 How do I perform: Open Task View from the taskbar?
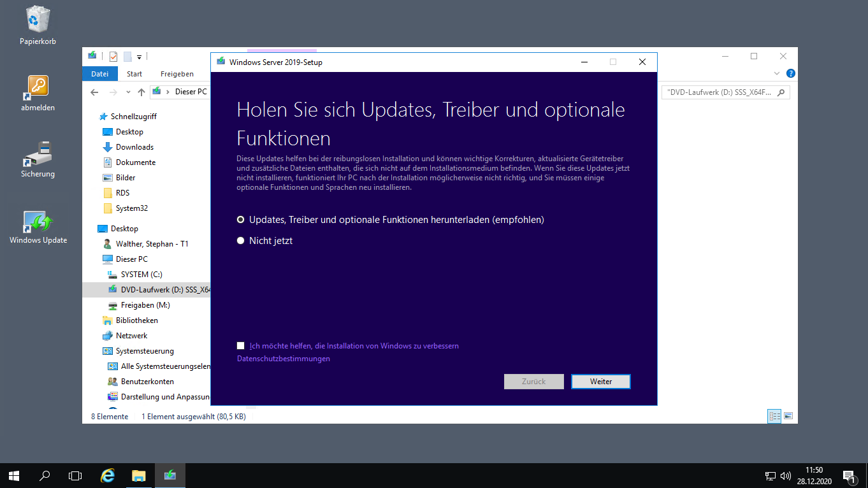[75, 475]
